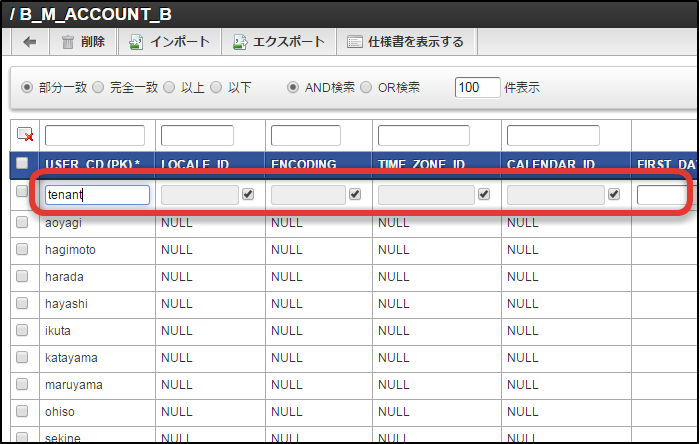
Task: Toggle the NULL checkbox for new row CALENDAR_ID
Action: 614,194
